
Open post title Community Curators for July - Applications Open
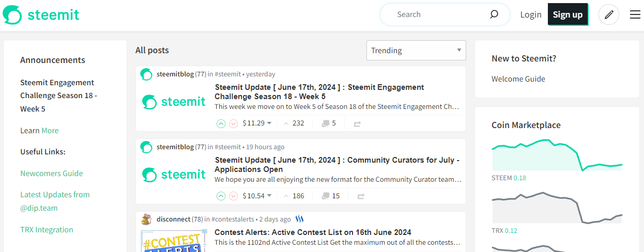[337, 165]
